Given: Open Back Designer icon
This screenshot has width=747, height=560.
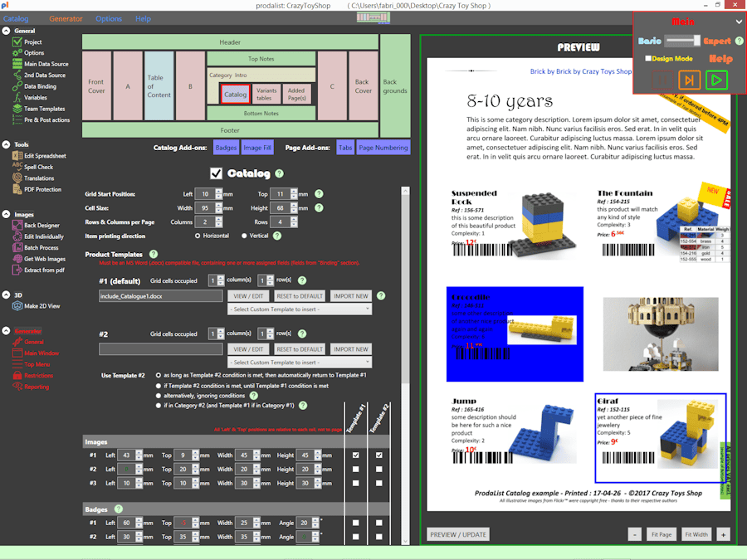Looking at the screenshot, I should click(x=17, y=225).
